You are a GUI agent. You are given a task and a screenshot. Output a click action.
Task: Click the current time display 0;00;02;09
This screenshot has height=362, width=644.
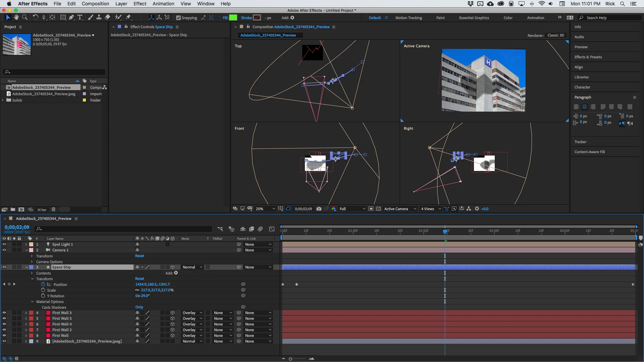17,227
